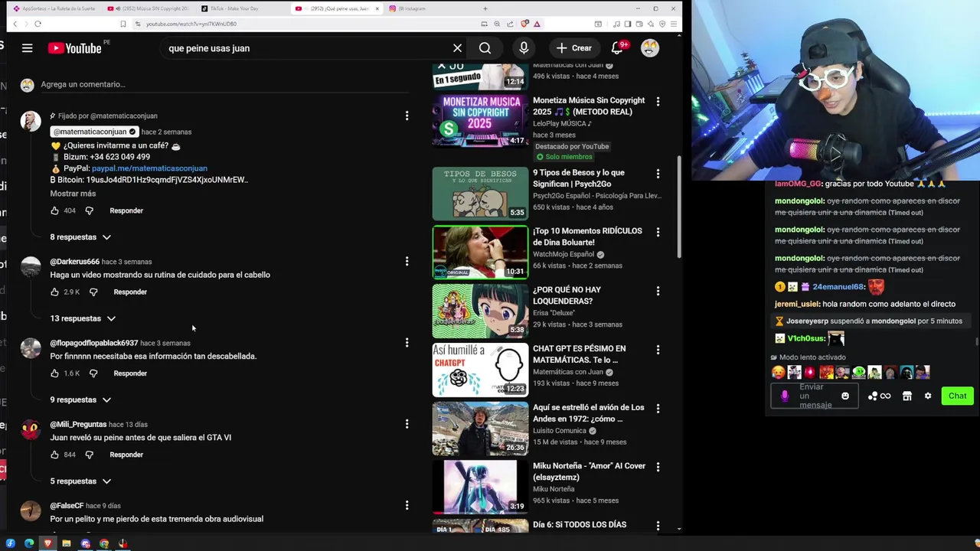
Task: Dislike the @flopagodflopablack6937 comment
Action: pos(93,373)
